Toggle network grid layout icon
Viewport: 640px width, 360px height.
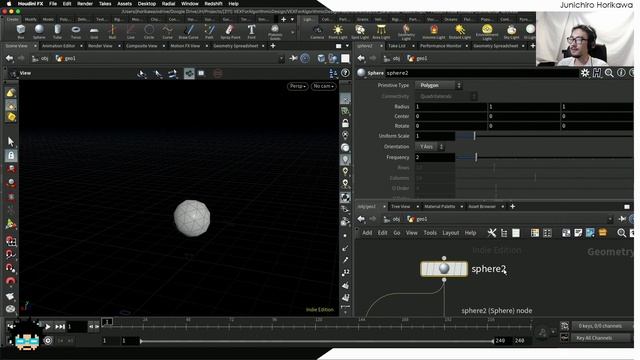547,233
